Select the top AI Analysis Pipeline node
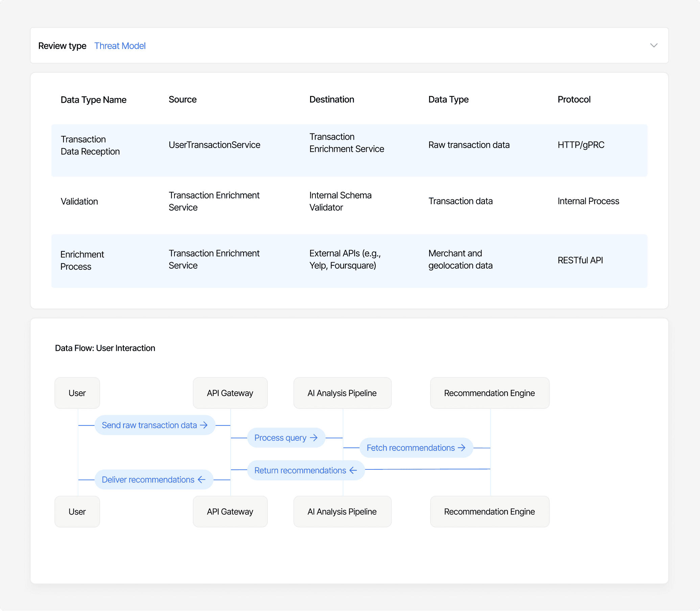This screenshot has height=611, width=700. point(342,393)
